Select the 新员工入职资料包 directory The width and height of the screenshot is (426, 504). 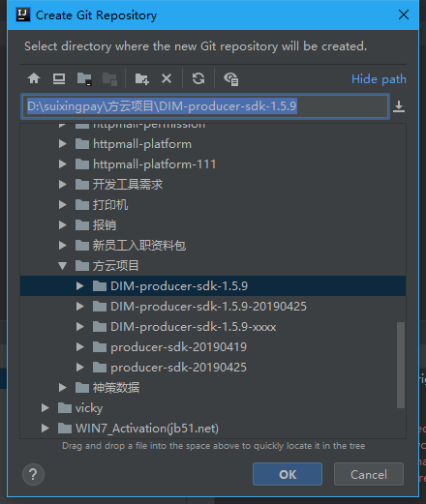(x=213, y=246)
